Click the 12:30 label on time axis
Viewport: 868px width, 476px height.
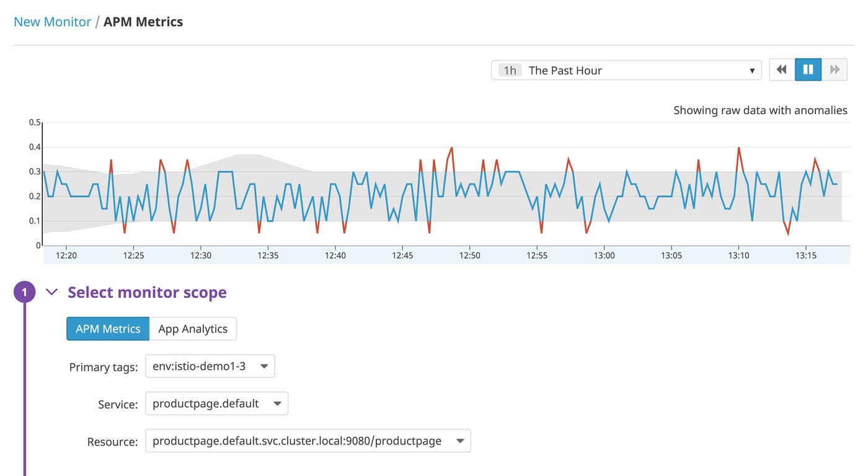200,255
